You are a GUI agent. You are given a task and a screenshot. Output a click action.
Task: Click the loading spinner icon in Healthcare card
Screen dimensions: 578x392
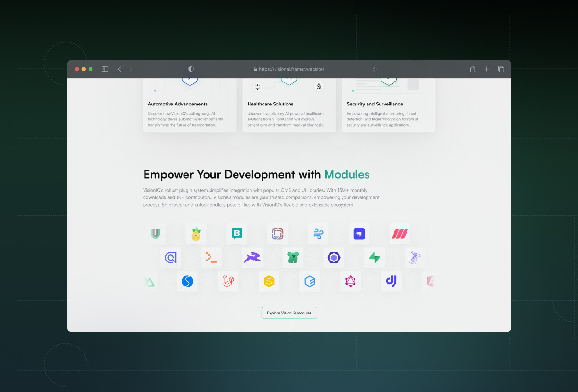click(x=257, y=87)
